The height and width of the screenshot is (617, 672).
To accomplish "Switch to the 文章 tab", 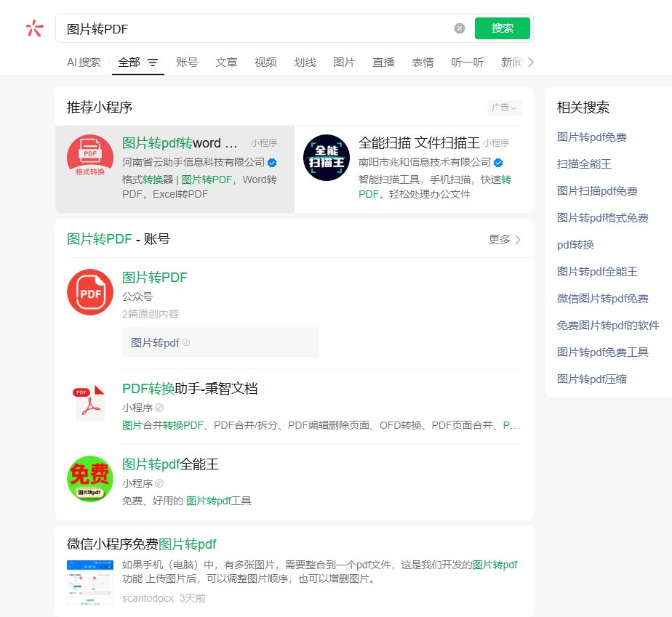I will [x=226, y=62].
